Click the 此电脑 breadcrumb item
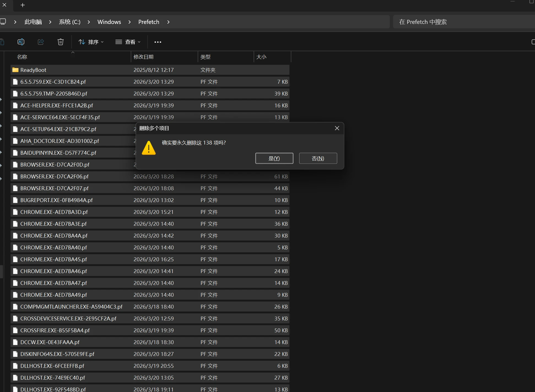Viewport: 535px width, 392px height. (x=33, y=22)
